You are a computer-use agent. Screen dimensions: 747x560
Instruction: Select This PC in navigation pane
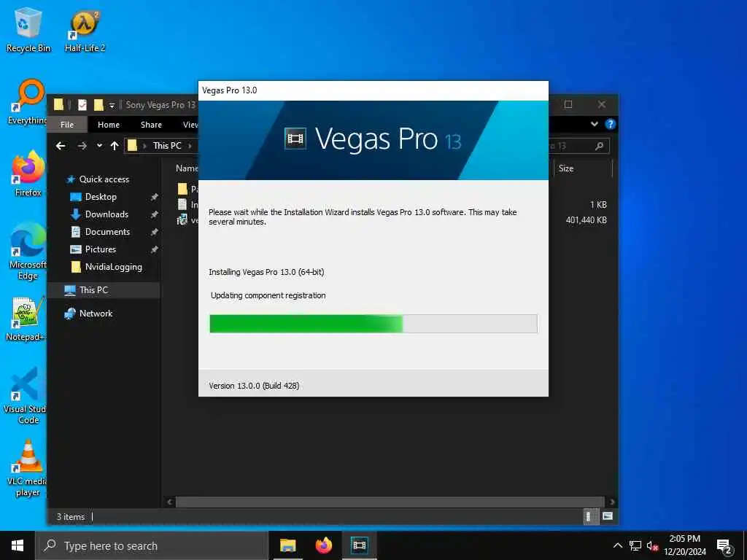tap(93, 290)
